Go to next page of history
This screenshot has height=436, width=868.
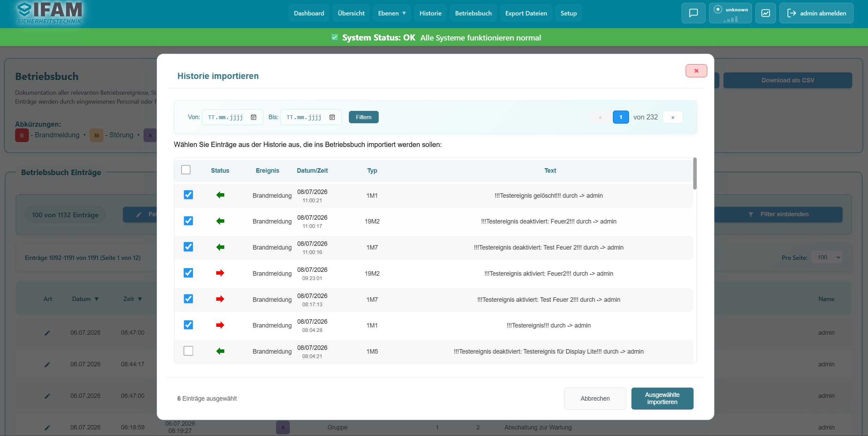click(673, 117)
